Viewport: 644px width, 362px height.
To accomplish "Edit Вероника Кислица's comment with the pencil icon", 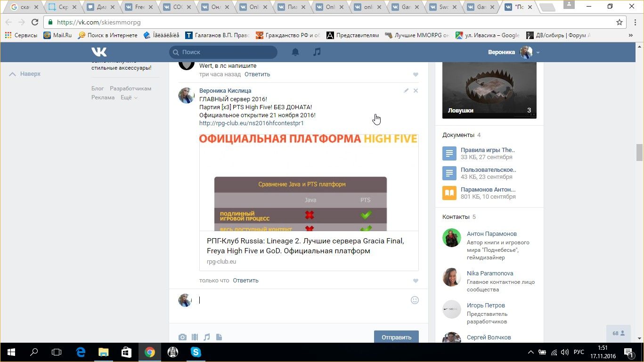I will 406,90.
